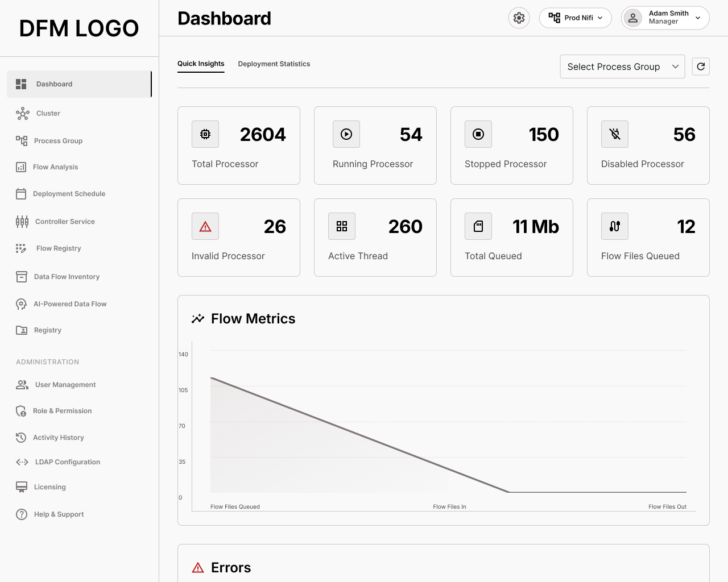Click the 11 Mb total queued value
This screenshot has height=582, width=728.
click(536, 226)
